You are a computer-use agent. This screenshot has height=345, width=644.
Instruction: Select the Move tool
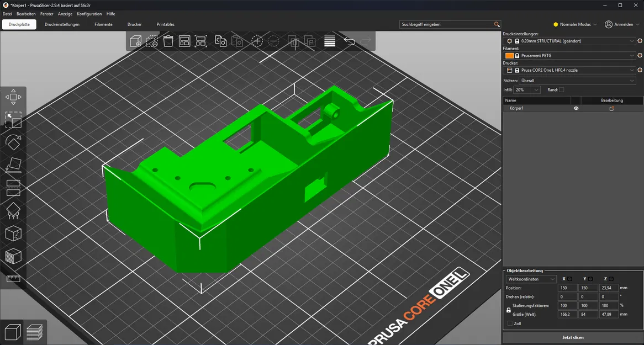pos(13,97)
